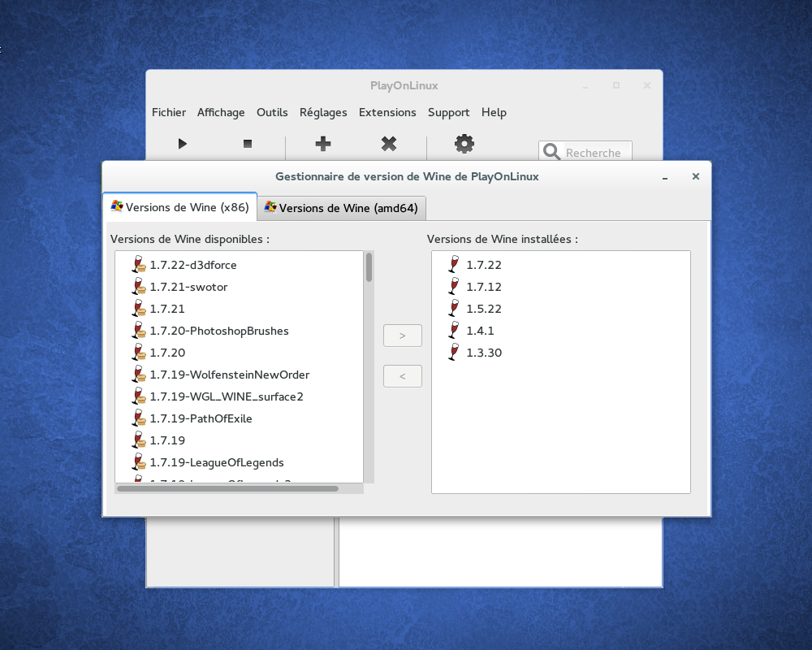
Task: Click the install arrow (>) button
Action: tap(403, 336)
